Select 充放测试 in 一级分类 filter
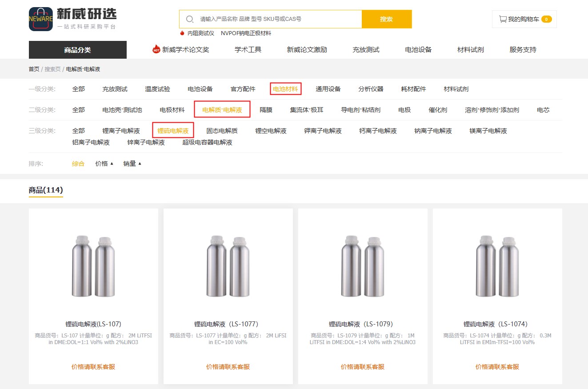Image resolution: width=588 pixels, height=389 pixels. coord(115,89)
